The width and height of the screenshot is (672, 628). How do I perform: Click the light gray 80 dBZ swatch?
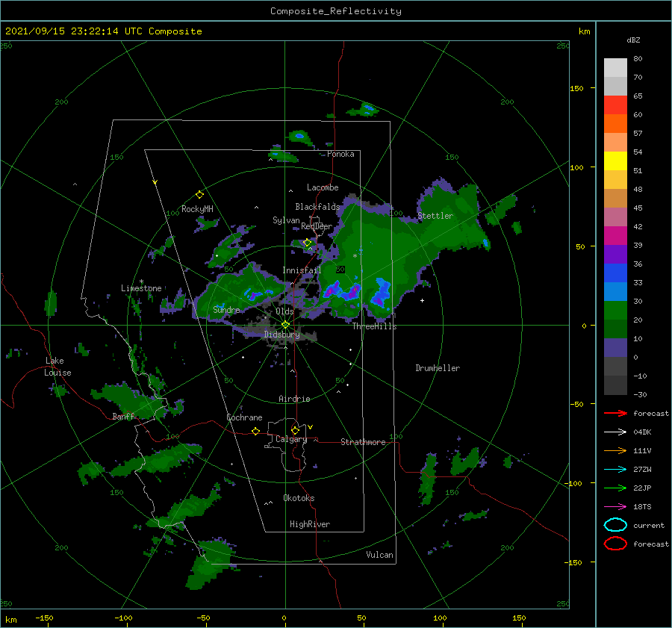615,68
